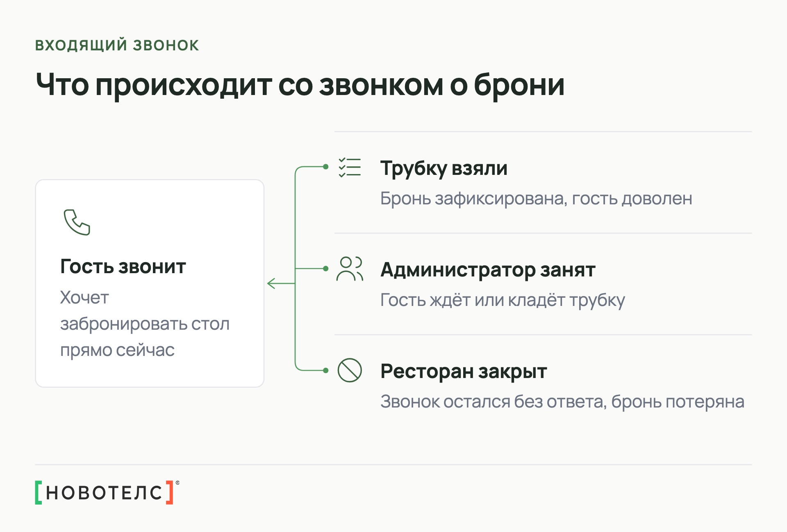787x532 pixels.
Task: Click the label ВХОДЯЩИЙ ЗВОНОК
Action: [x=117, y=45]
